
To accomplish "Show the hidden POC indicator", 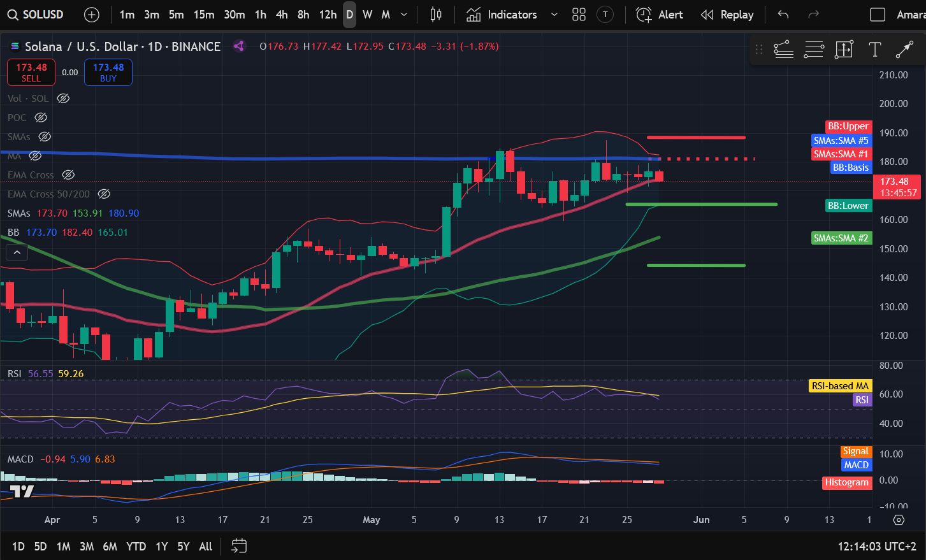I will [x=41, y=118].
